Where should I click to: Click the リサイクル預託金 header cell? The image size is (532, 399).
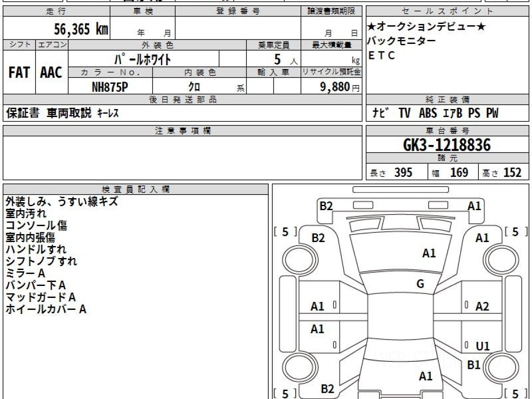pyautogui.click(x=331, y=72)
